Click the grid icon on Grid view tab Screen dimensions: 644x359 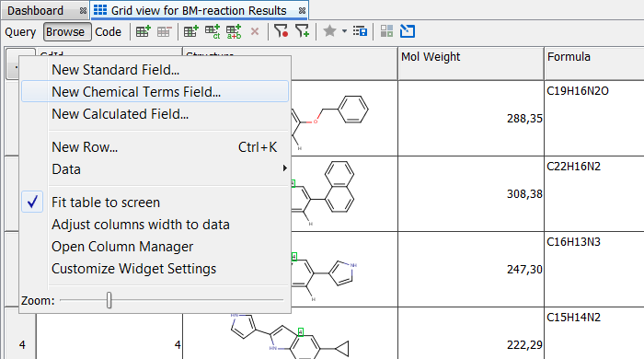click(100, 10)
